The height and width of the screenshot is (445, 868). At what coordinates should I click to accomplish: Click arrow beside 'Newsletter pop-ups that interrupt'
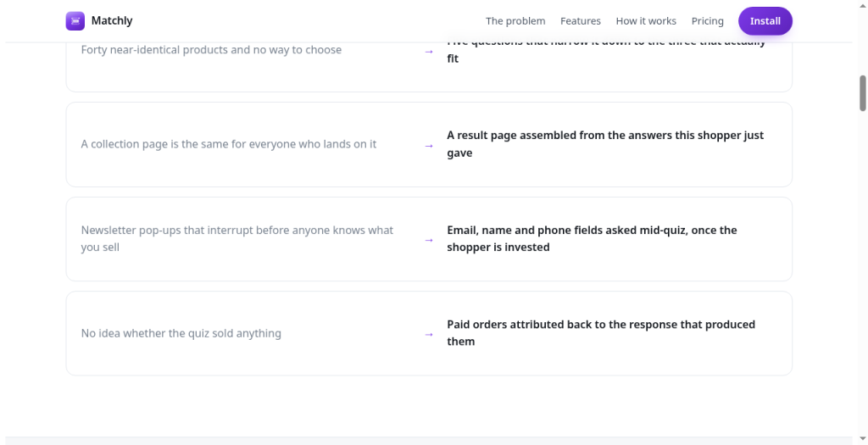pyautogui.click(x=428, y=240)
